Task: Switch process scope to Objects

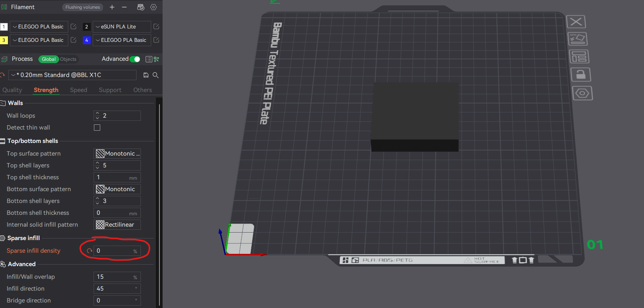Action: [68, 59]
